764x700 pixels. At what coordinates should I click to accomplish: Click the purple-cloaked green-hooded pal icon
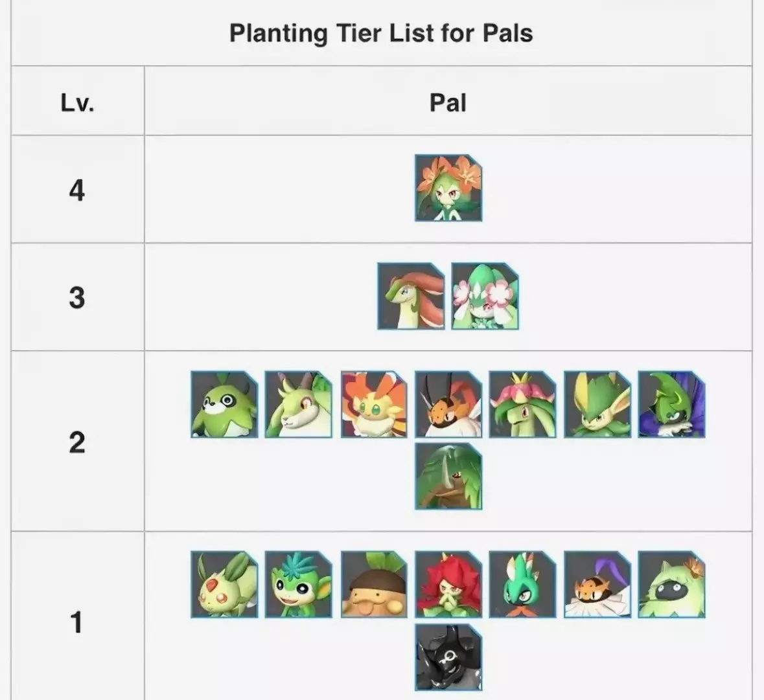(x=671, y=404)
